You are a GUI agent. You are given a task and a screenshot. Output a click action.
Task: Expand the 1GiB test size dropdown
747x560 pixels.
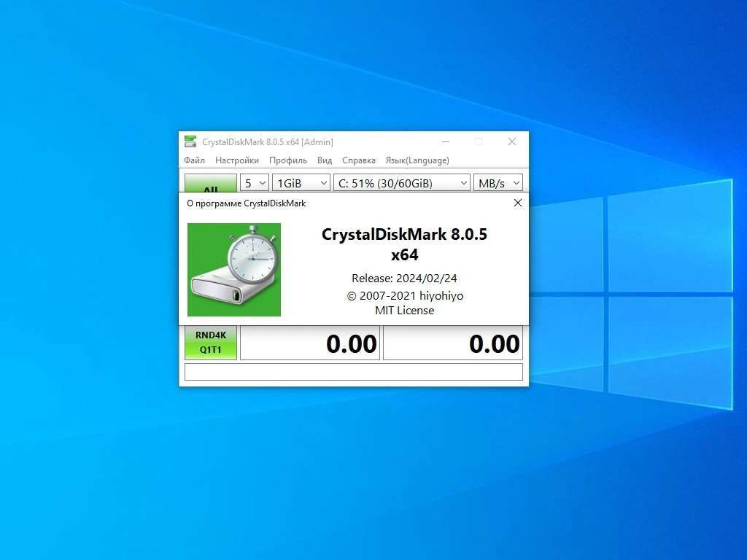301,183
